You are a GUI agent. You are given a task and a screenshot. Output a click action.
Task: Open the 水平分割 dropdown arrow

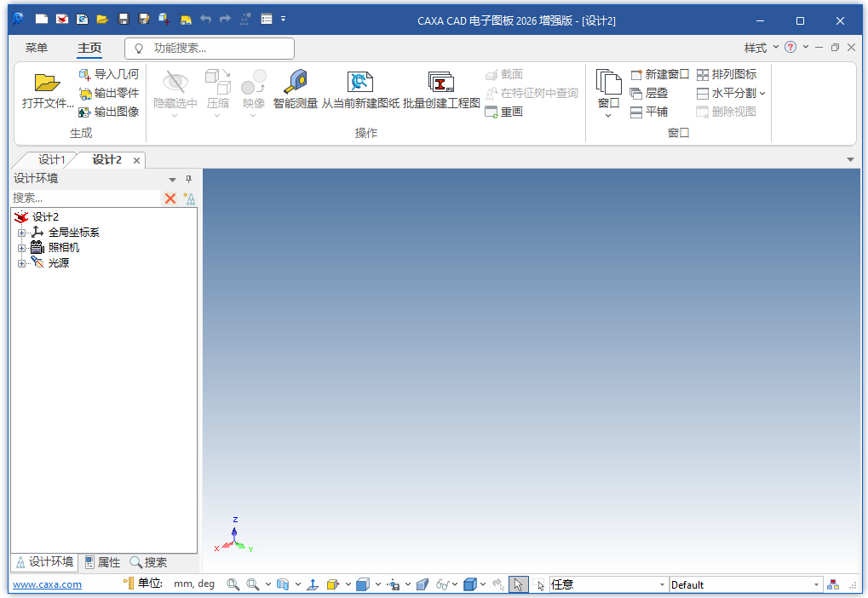pyautogui.click(x=762, y=94)
